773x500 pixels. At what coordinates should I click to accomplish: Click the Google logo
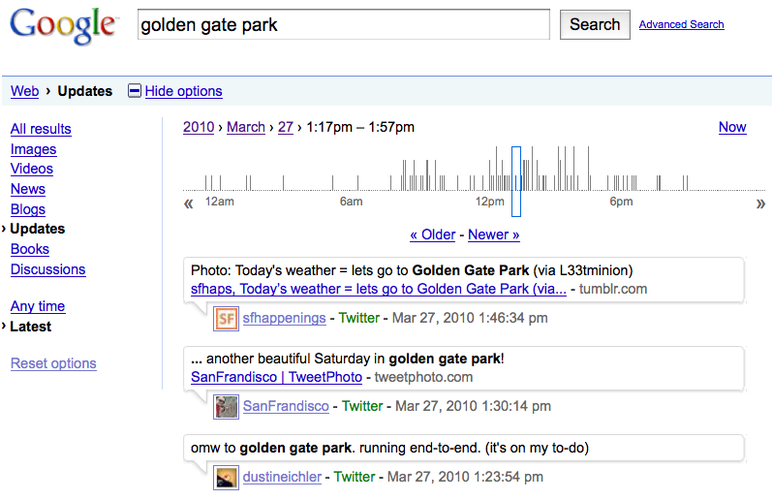[63, 26]
